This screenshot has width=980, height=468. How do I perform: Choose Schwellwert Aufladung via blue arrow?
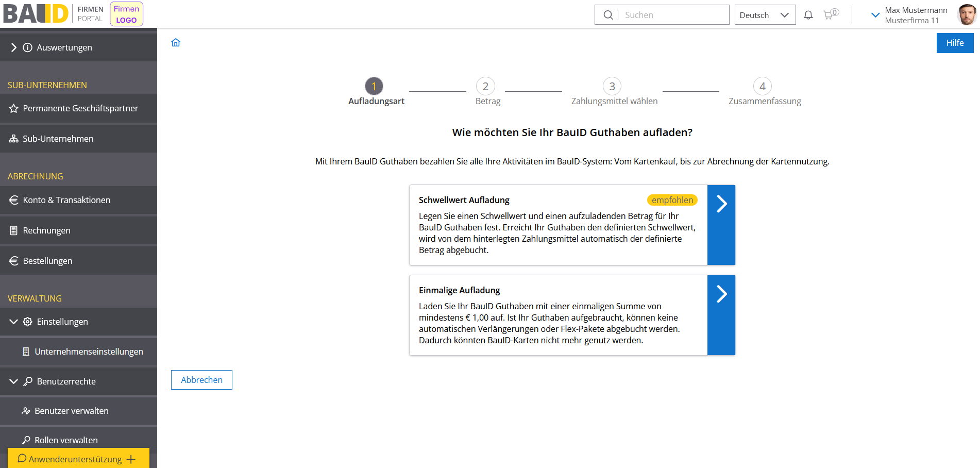coord(721,225)
